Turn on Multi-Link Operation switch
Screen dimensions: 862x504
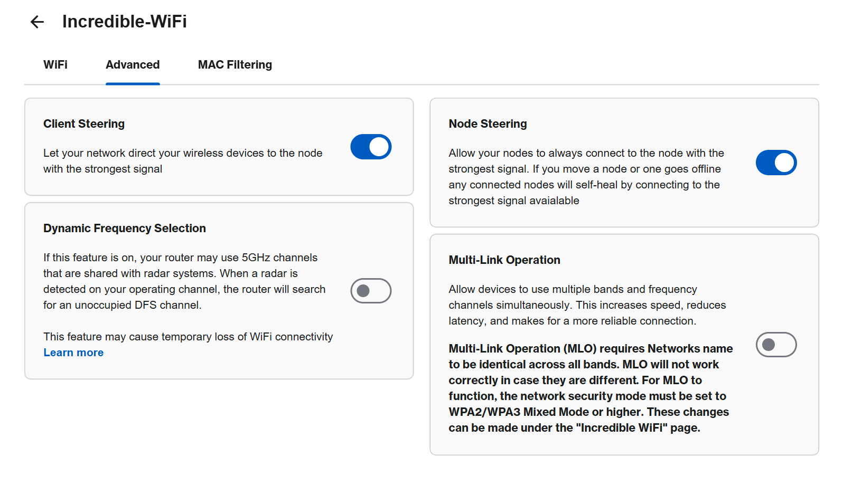point(776,345)
